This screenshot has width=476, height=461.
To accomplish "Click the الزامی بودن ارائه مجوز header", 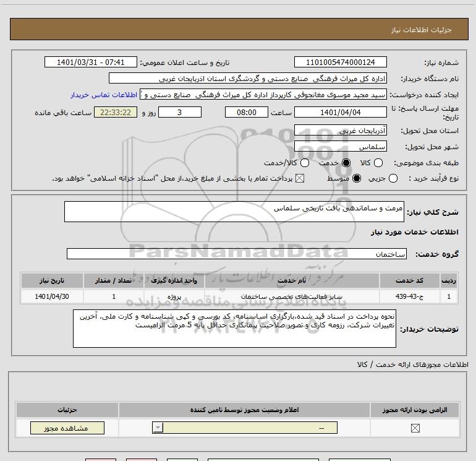I will (415, 410).
